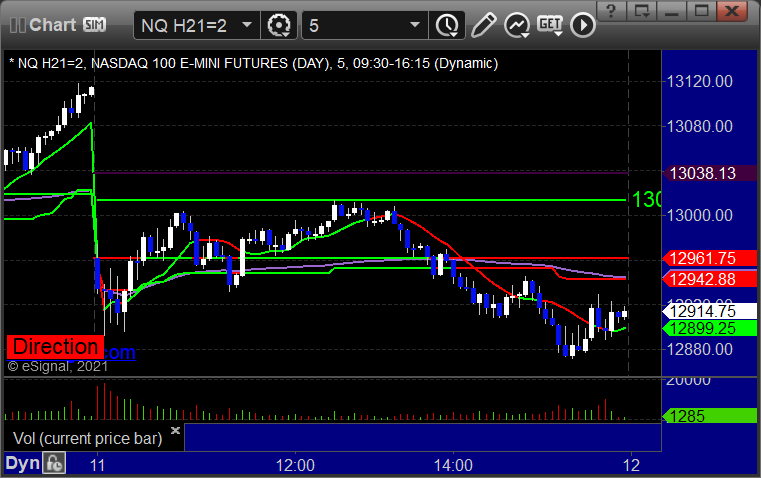The image size is (761, 478).
Task: Select the red 12942.88 price marker
Action: 709,279
